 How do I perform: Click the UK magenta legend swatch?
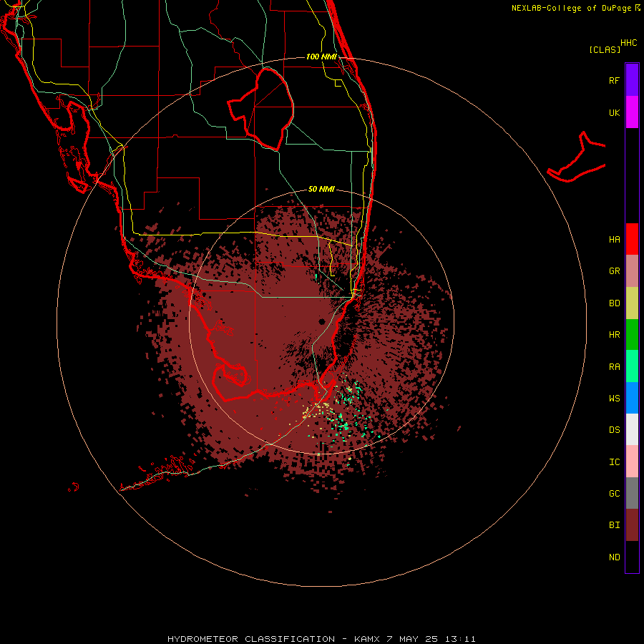point(632,112)
